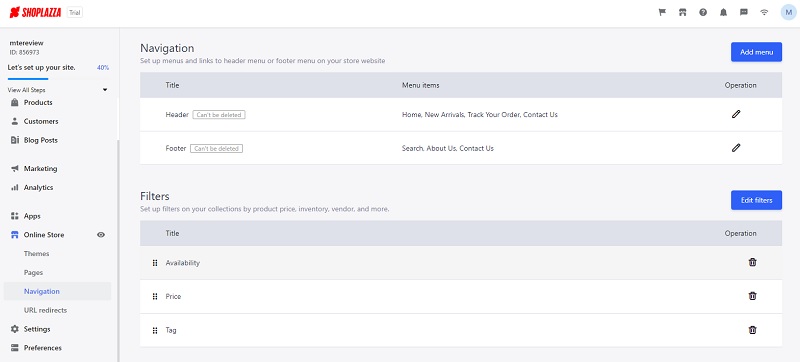The height and width of the screenshot is (362, 800).
Task: Delete the Price filter
Action: [752, 296]
